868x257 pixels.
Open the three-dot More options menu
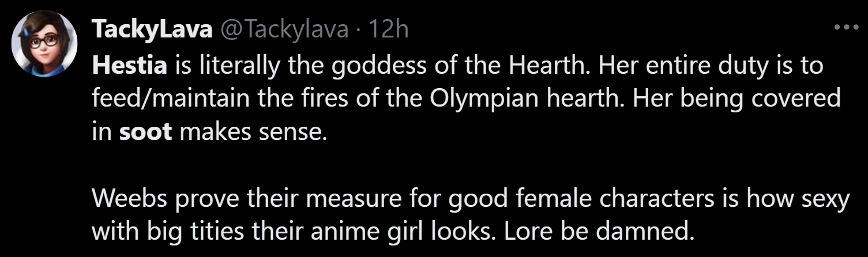point(846,27)
